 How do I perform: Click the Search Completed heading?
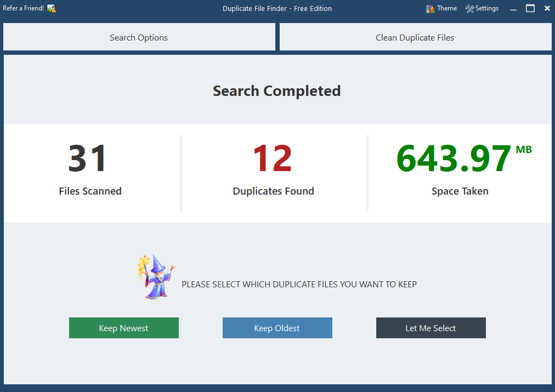tap(277, 90)
